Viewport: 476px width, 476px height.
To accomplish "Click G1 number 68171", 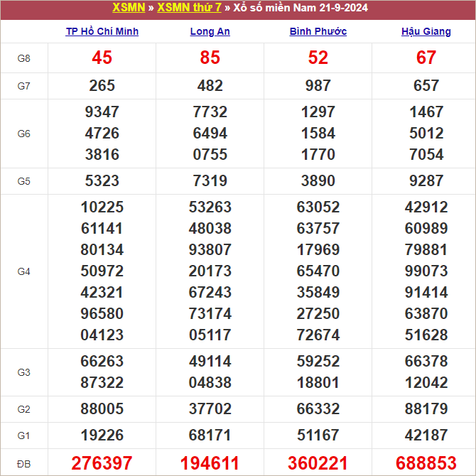I will pyautogui.click(x=210, y=436).
